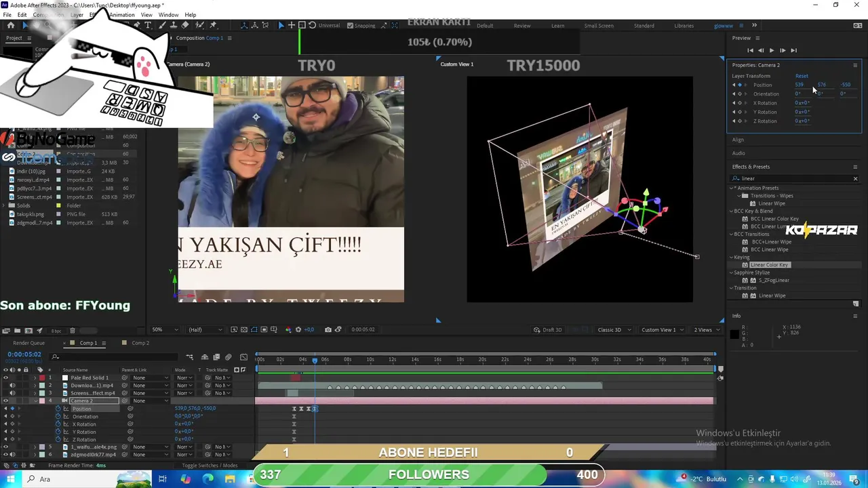Switch to Libraries workspace
Screen dimensions: 868x488
pos(684,26)
